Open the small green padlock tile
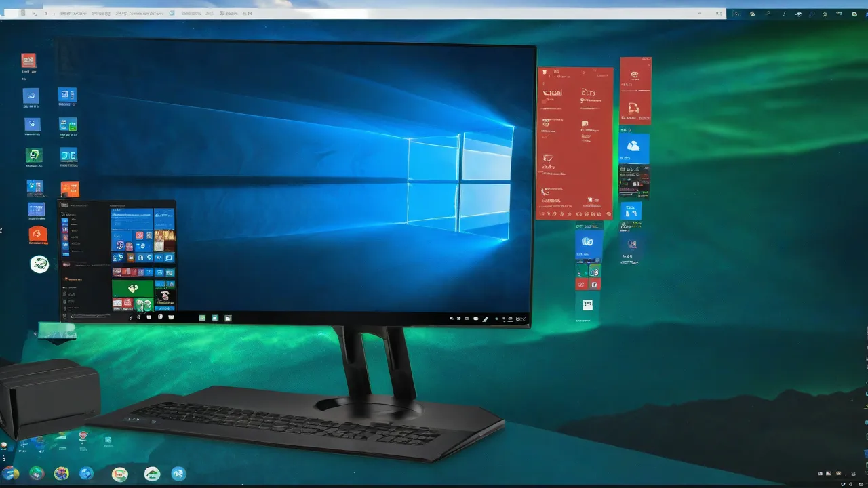 tap(595, 271)
